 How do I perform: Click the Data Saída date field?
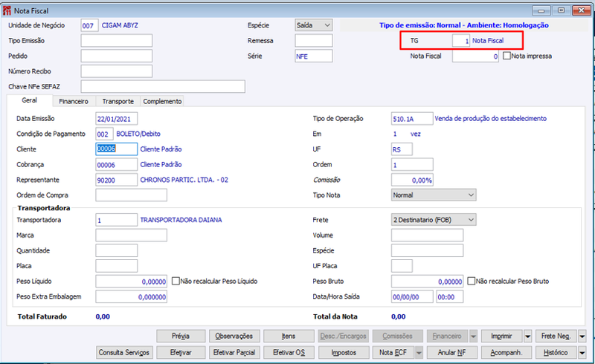(412, 296)
